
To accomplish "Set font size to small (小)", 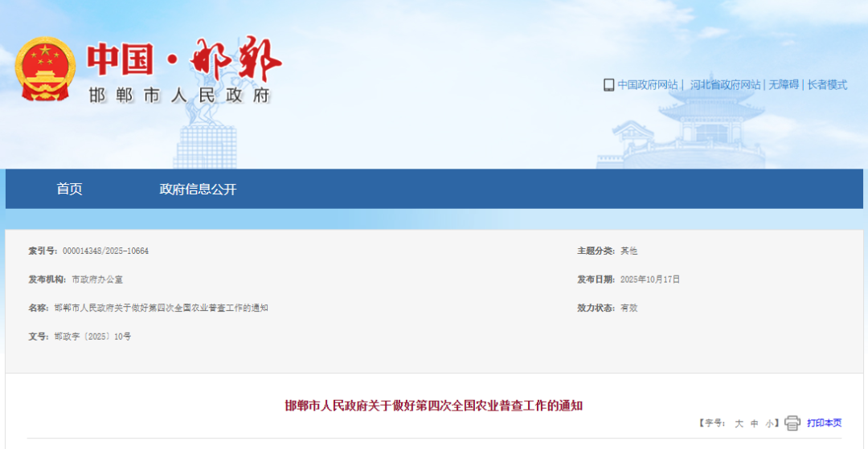I will (x=769, y=423).
